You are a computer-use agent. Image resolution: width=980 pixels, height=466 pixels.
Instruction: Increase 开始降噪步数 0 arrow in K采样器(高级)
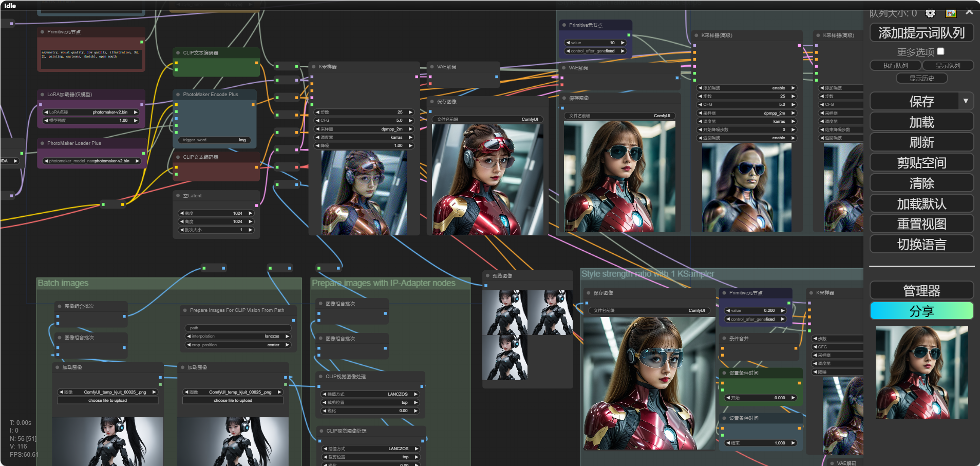(793, 129)
